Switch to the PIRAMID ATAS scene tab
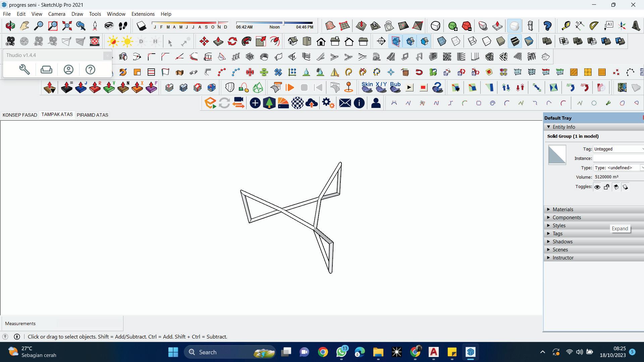644x362 pixels. tap(92, 115)
